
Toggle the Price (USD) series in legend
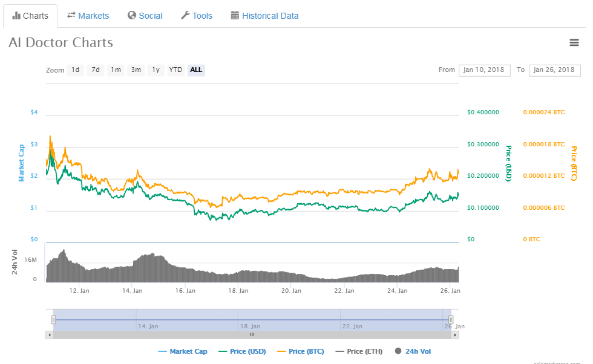coord(242,351)
